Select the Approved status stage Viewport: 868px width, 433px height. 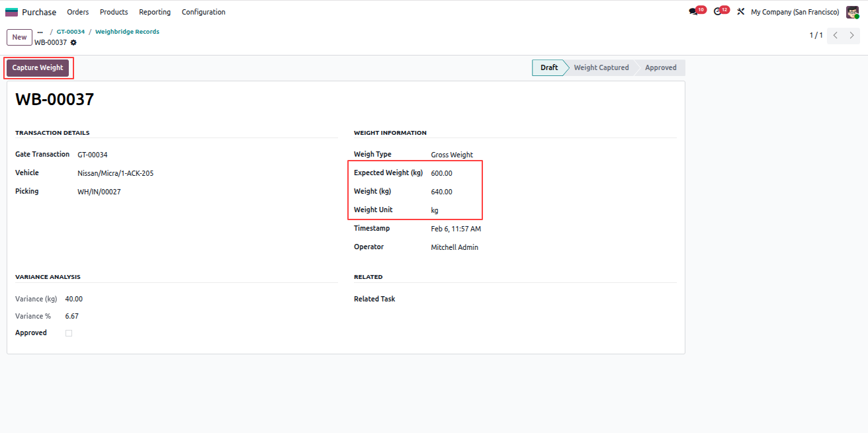[x=660, y=67]
